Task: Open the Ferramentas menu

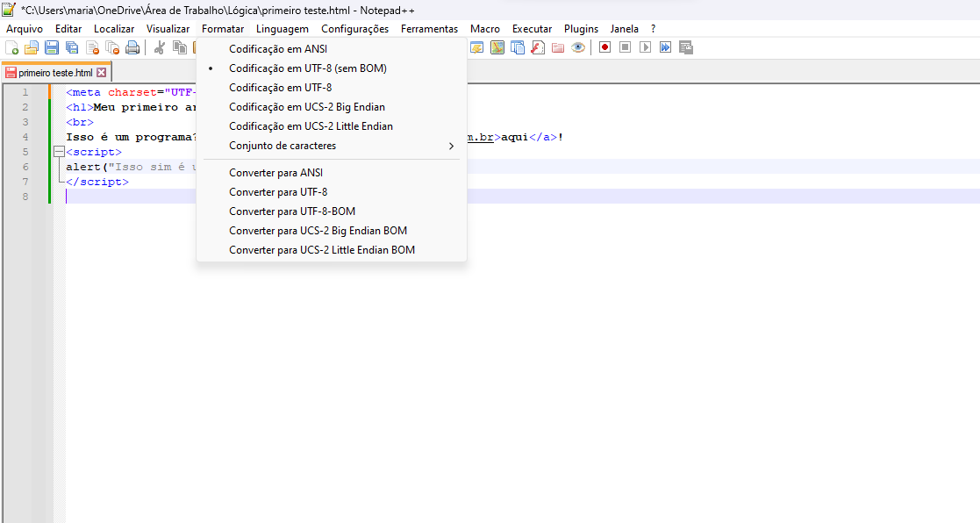Action: (x=429, y=29)
